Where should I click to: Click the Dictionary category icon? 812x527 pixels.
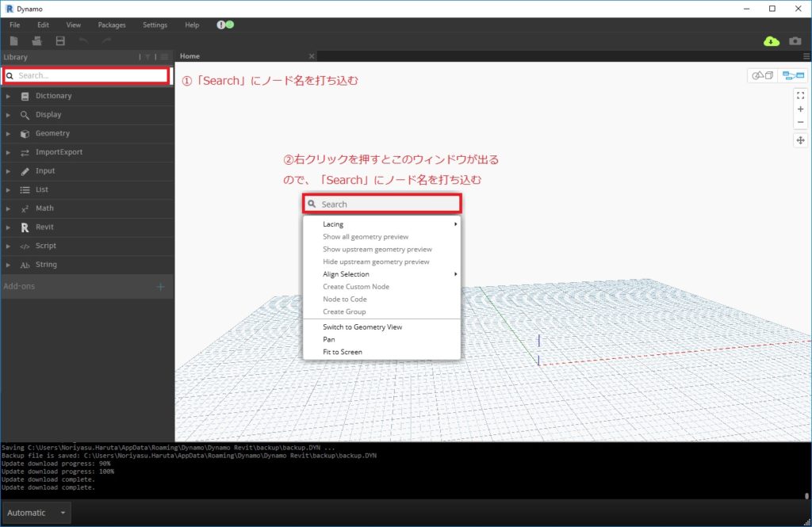pyautogui.click(x=25, y=97)
